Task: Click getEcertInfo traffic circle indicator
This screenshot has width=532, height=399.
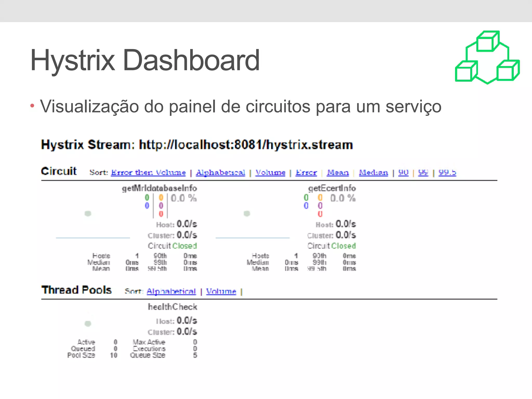Action: click(x=247, y=214)
